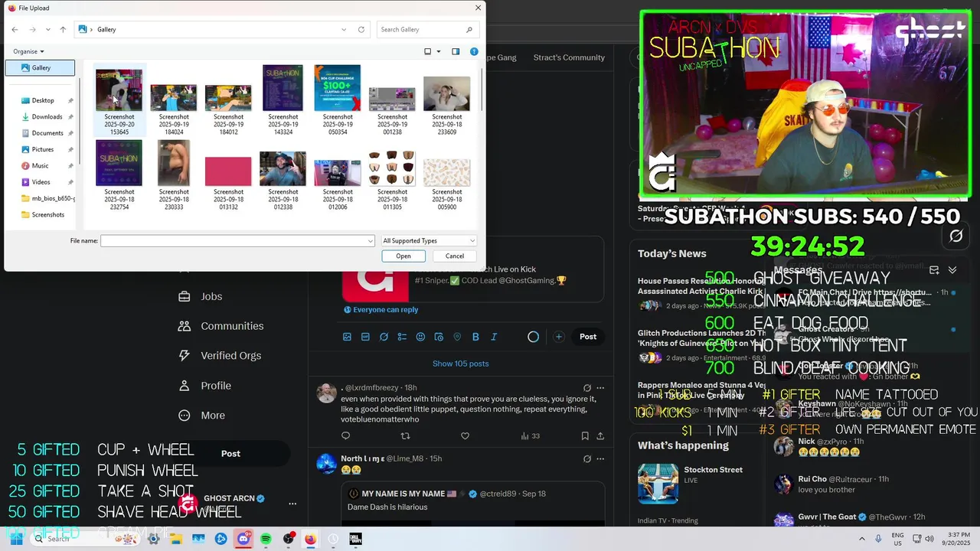Apply italic formatting in the composer
Viewport: 980px width, 551px height.
pos(494,337)
